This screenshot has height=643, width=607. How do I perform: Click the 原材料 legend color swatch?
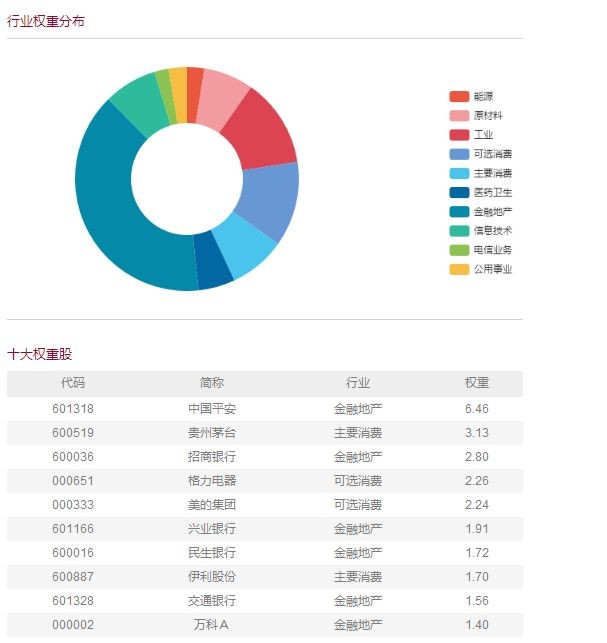tap(459, 116)
